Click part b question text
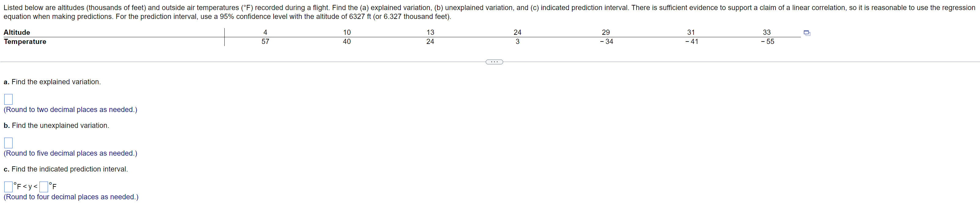Viewport: 980px width, 206px height. click(56, 125)
